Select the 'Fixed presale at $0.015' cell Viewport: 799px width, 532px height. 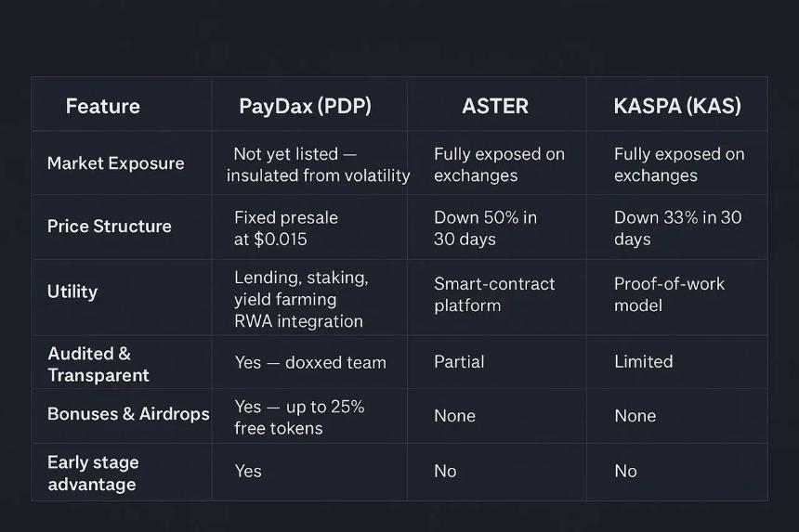click(286, 227)
